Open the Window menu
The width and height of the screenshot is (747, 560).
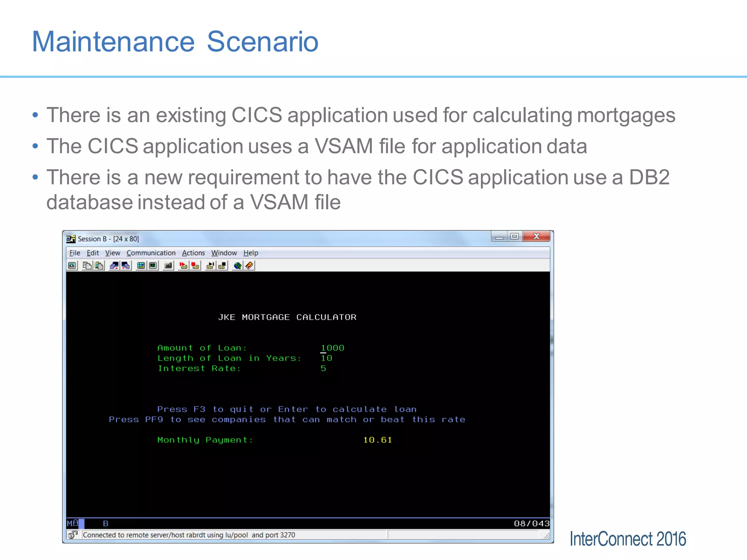[x=224, y=253]
